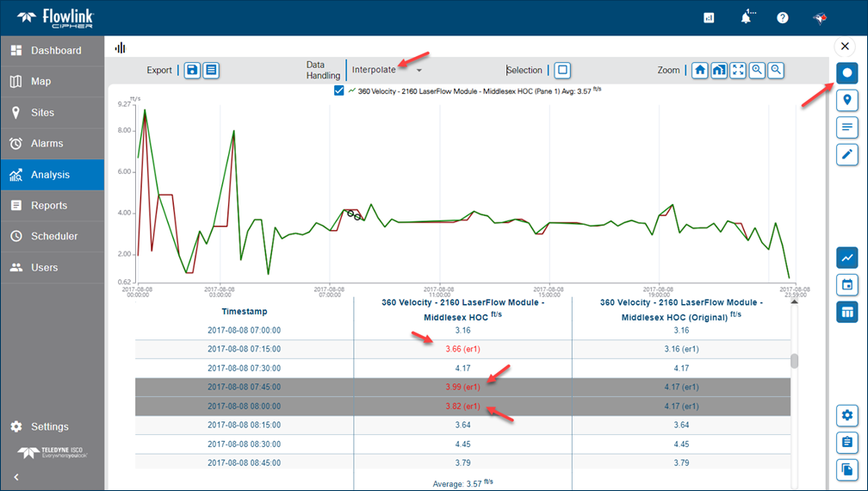Open the Reports menu item
868x491 pixels.
(49, 205)
